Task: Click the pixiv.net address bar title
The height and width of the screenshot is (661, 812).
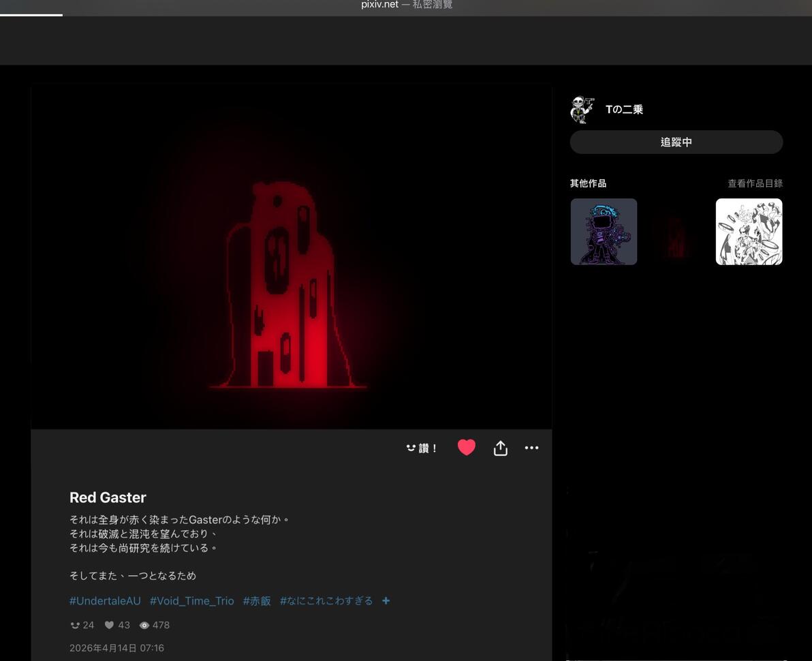Action: click(407, 5)
